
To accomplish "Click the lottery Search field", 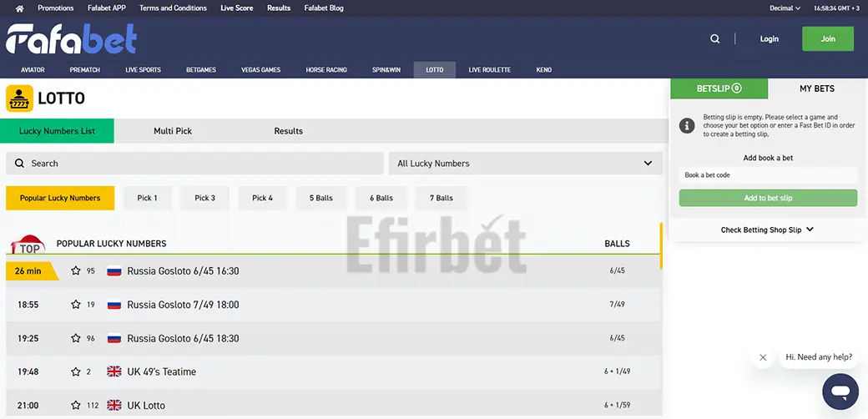I will (x=194, y=164).
